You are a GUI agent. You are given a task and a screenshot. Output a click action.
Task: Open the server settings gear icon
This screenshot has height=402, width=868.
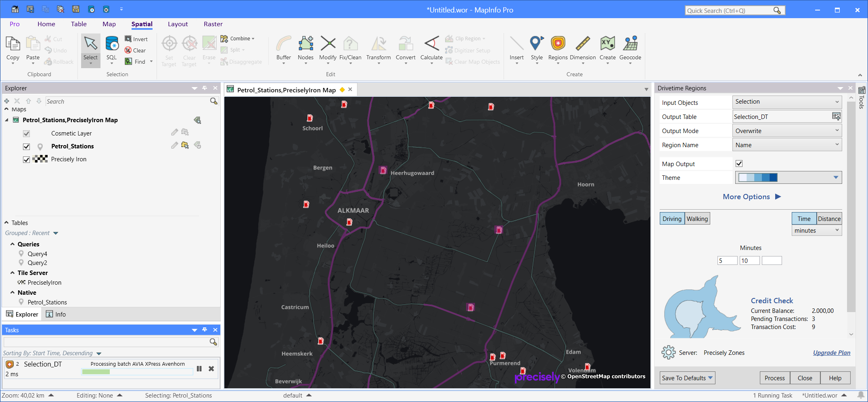[668, 352]
